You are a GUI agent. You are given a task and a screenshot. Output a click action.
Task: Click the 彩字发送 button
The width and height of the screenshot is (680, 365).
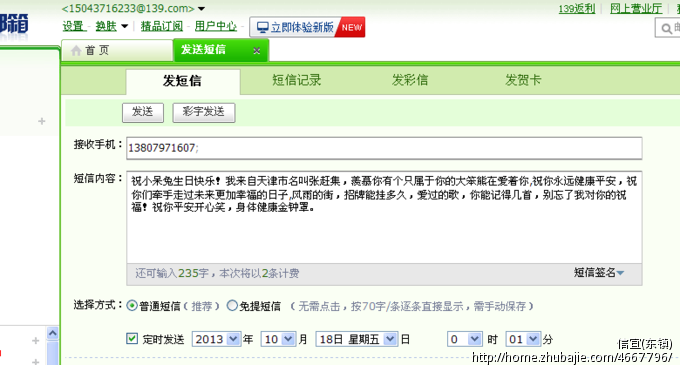pyautogui.click(x=204, y=113)
